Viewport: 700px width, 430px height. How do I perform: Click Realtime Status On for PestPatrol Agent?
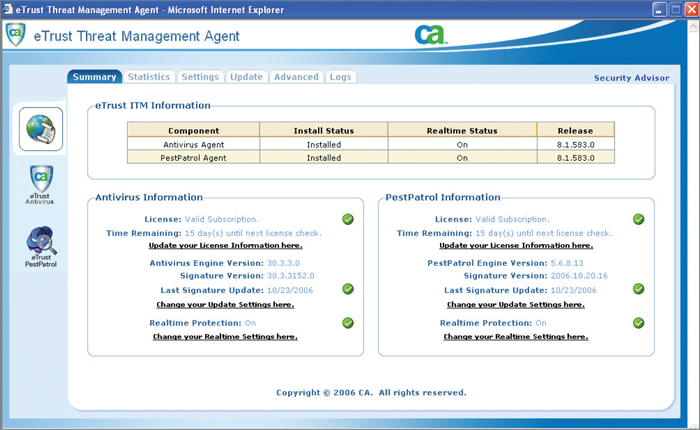462,158
